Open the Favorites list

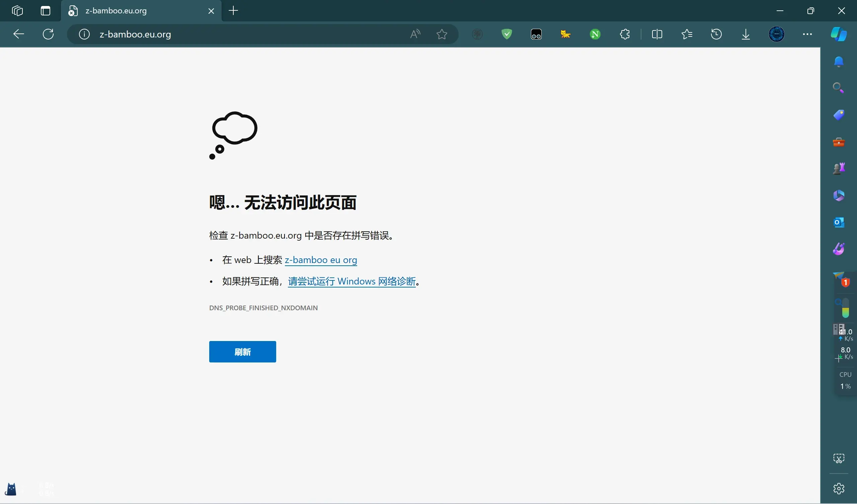[x=687, y=34]
